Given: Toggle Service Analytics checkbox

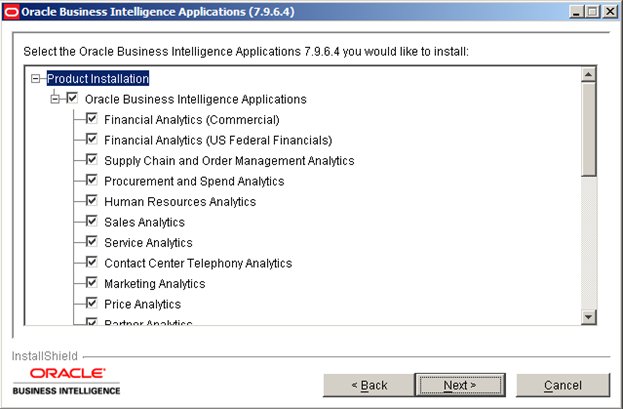Looking at the screenshot, I should pos(92,241).
